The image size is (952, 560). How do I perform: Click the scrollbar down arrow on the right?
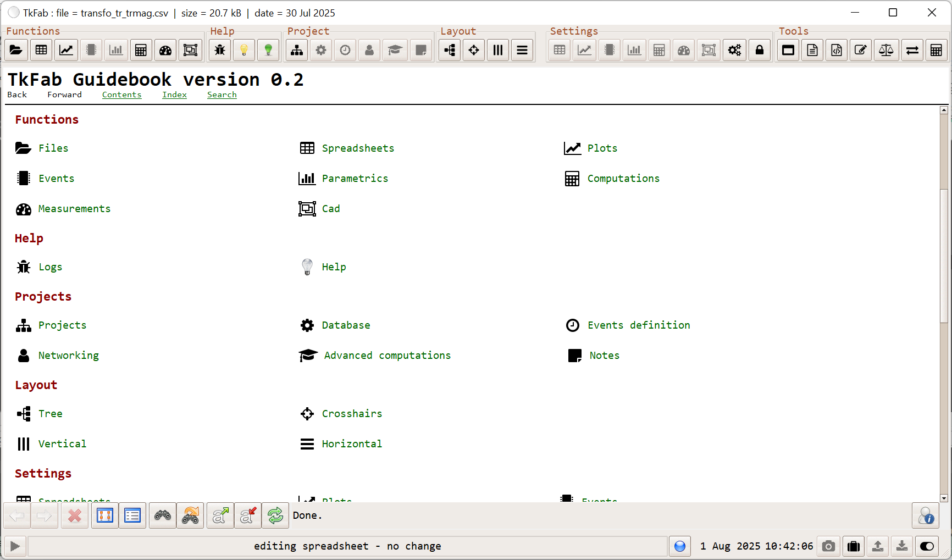[x=944, y=498]
